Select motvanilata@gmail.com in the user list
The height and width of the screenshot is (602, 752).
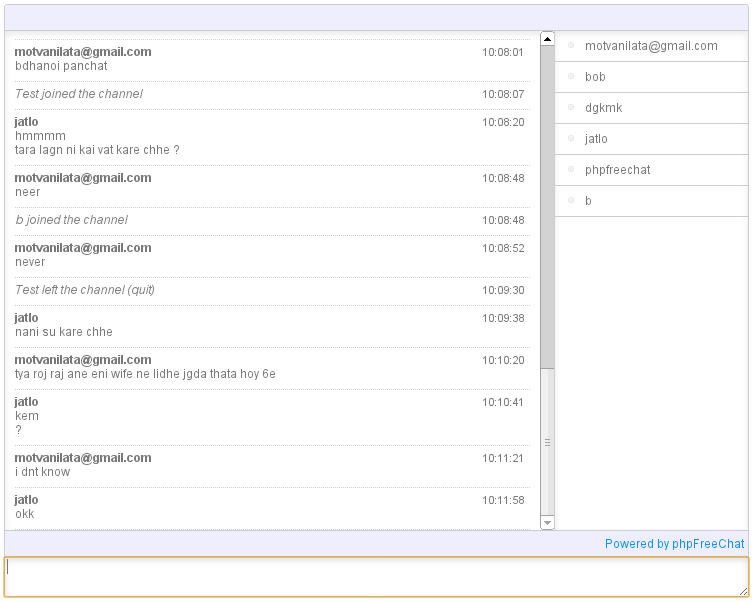[x=652, y=46]
